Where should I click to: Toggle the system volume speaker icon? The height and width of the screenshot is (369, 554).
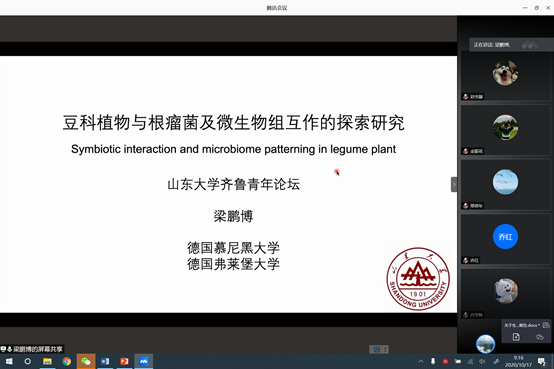[x=482, y=361]
